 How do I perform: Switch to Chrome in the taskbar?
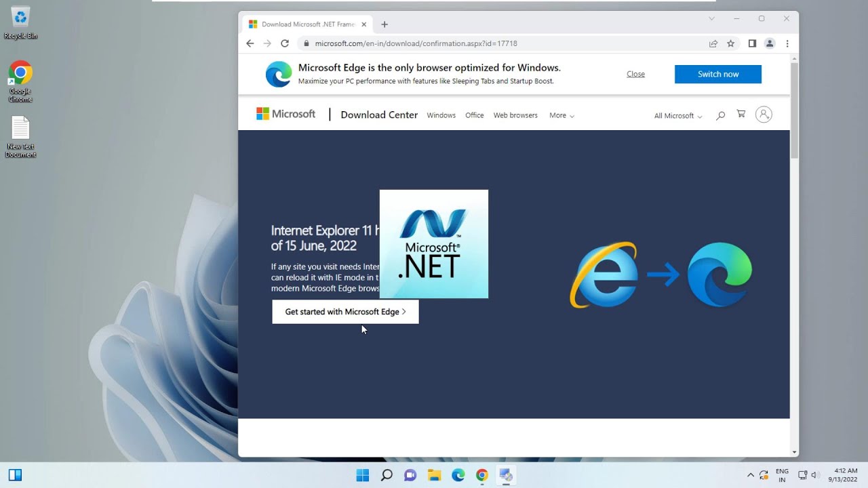482,475
